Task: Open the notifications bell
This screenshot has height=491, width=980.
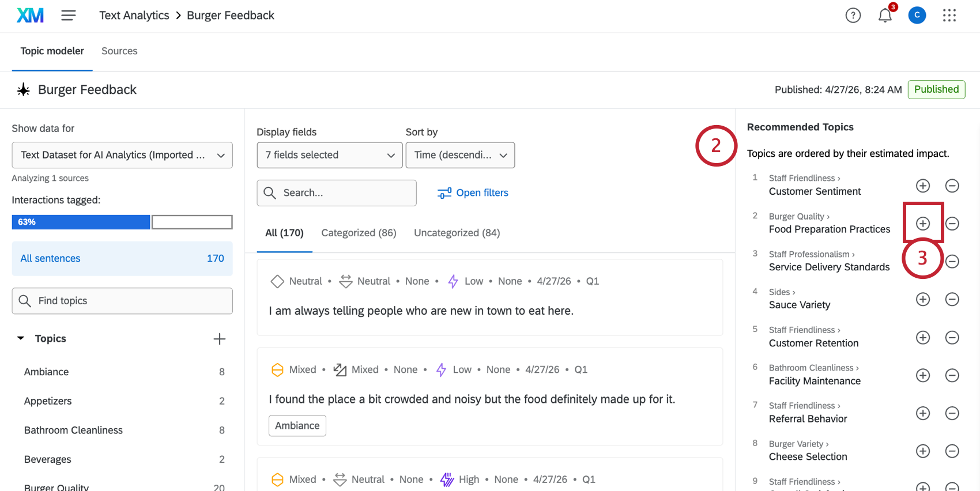Action: (x=885, y=16)
